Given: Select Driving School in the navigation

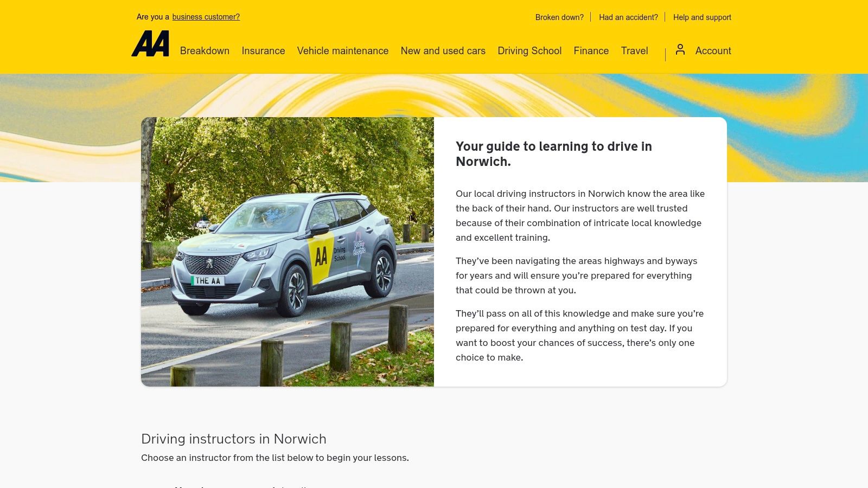Looking at the screenshot, I should pyautogui.click(x=529, y=50).
